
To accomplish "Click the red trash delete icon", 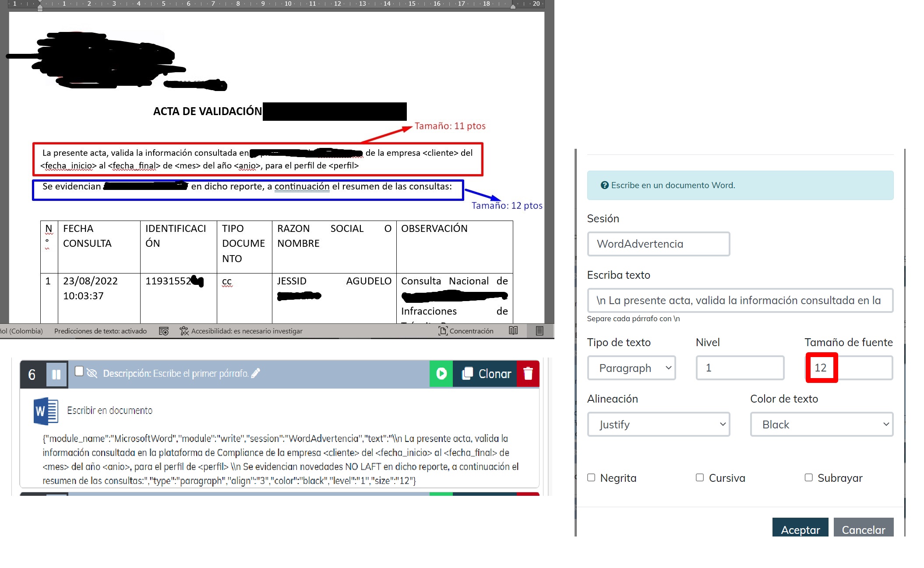I will pos(528,374).
